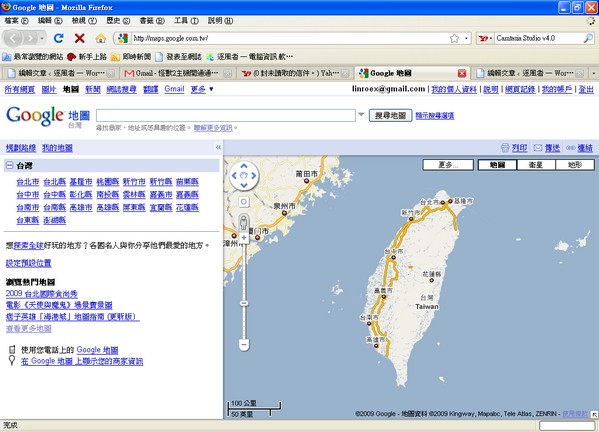Open the 即時新聞 bookmark feed
Image resolution: width=599 pixels, height=432 pixels.
[131, 57]
